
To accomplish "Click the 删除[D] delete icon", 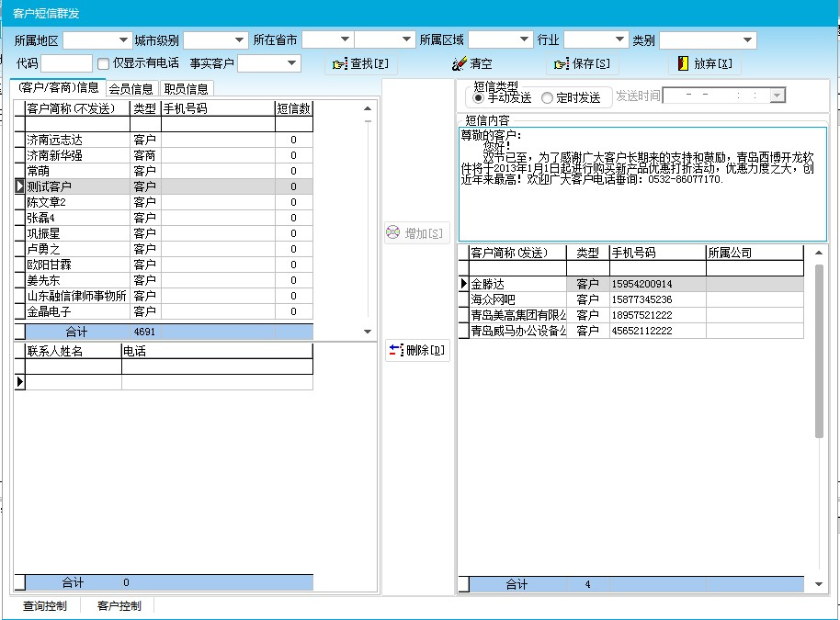I will (x=396, y=350).
